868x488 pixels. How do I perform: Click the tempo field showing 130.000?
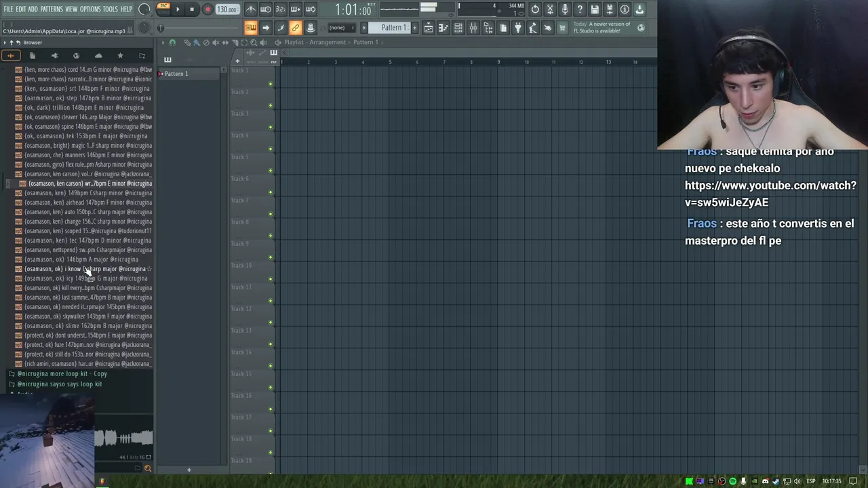(x=227, y=9)
